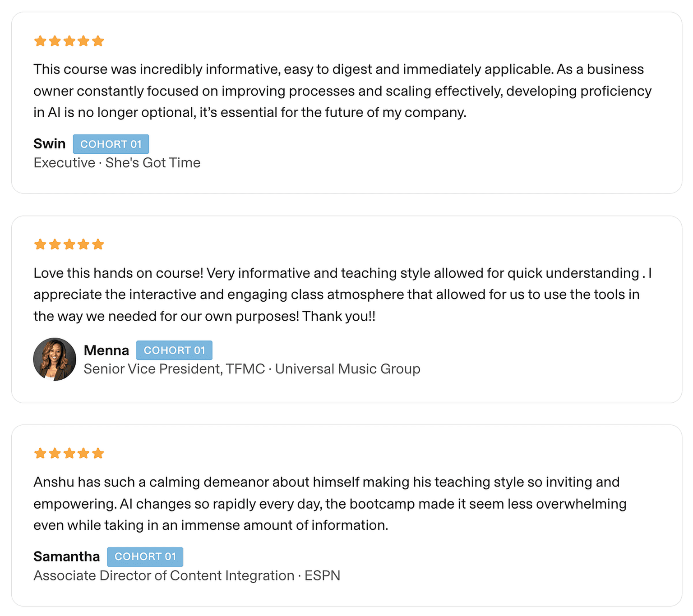This screenshot has height=616, width=693.
Task: Click the review text beginning "Anshu has such"
Action: click(329, 504)
